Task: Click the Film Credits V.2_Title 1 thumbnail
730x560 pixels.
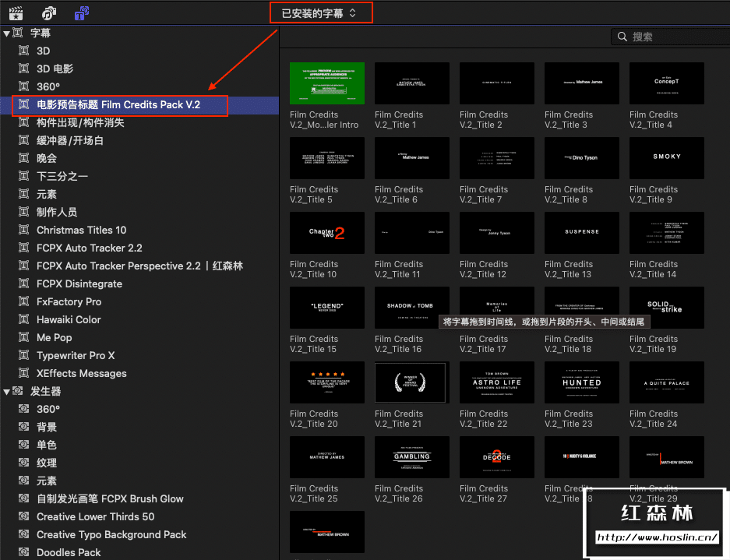Action: (x=412, y=83)
